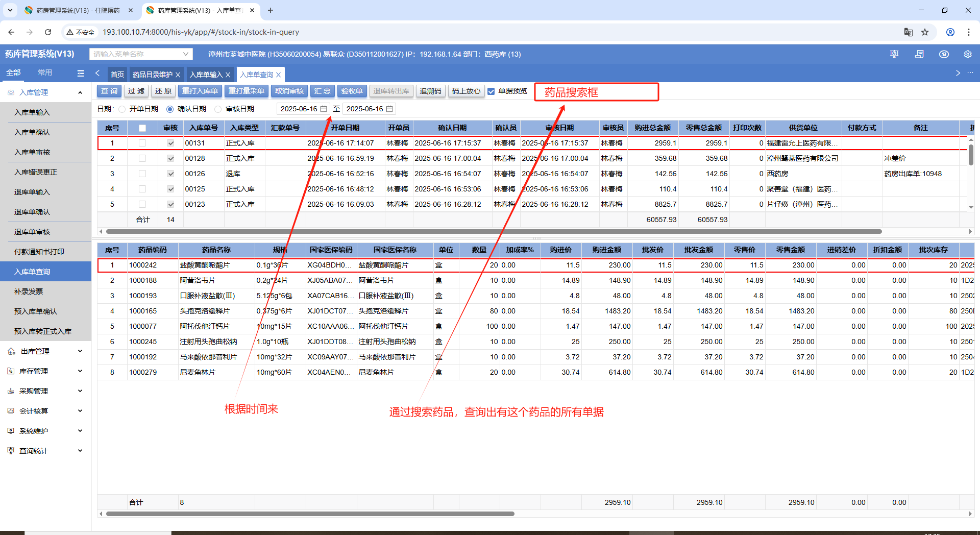Open the browser tab search dropdown
Viewport: 980px width, 535px height.
pyautogui.click(x=10, y=10)
